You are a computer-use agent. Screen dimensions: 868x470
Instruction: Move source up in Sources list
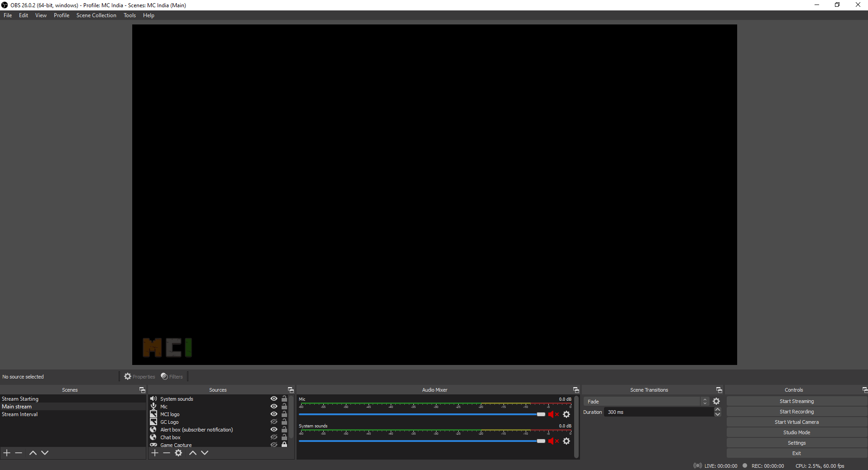pyautogui.click(x=193, y=453)
